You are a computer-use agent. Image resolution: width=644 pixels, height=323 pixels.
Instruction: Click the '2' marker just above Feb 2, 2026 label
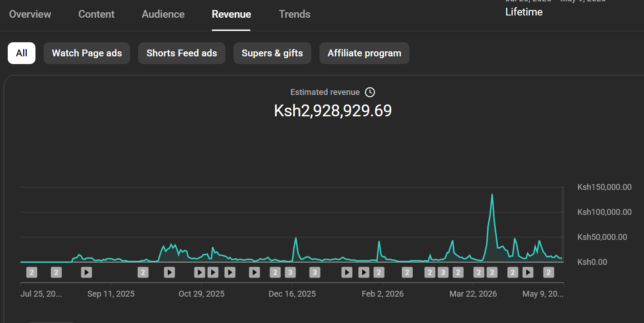click(x=379, y=272)
